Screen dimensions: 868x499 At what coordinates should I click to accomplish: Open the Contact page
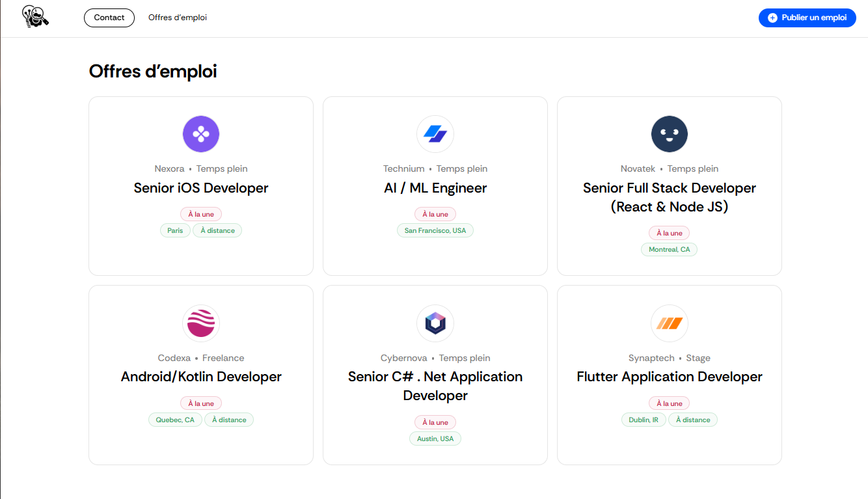109,18
